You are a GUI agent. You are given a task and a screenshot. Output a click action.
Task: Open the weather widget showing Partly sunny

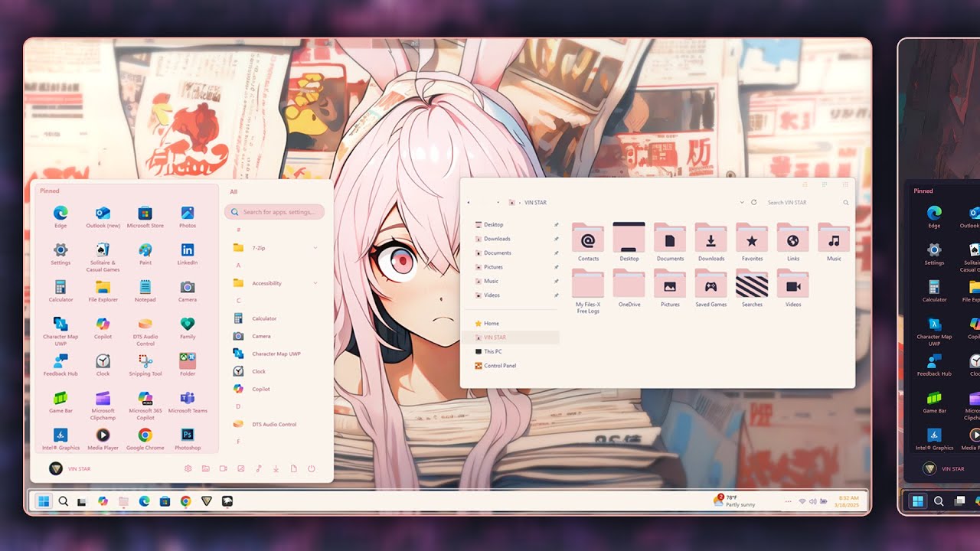735,500
